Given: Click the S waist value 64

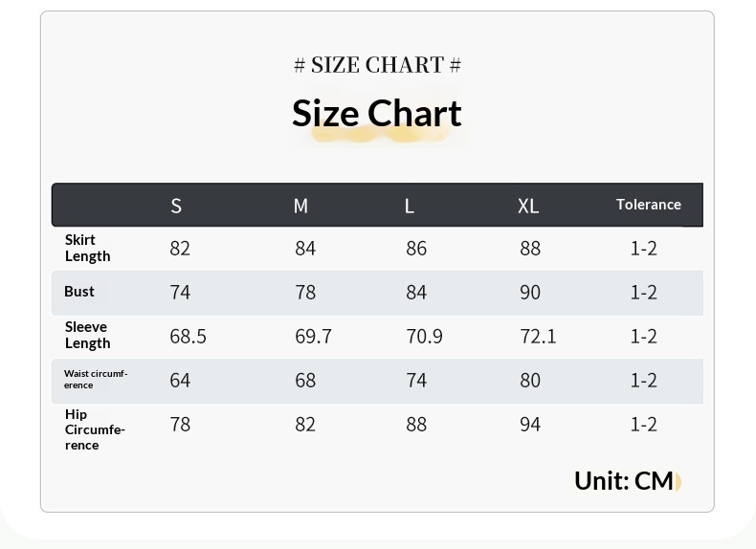Looking at the screenshot, I should (x=180, y=380).
